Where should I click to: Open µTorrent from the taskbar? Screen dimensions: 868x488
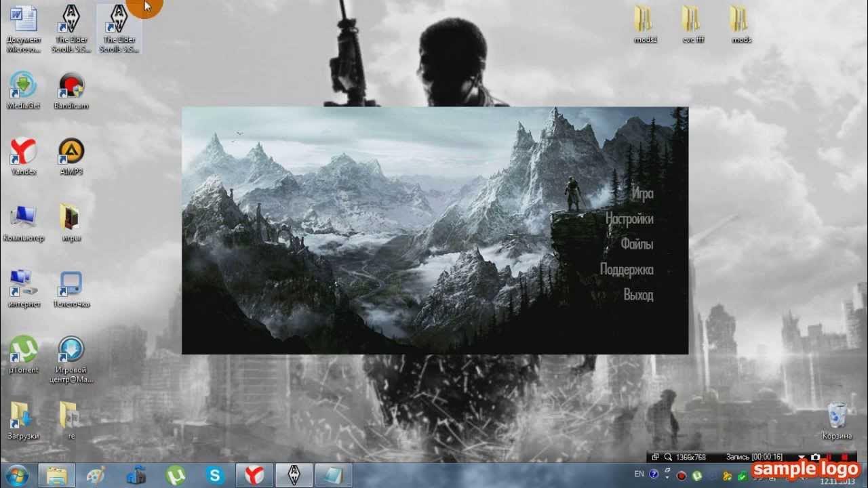pos(176,475)
